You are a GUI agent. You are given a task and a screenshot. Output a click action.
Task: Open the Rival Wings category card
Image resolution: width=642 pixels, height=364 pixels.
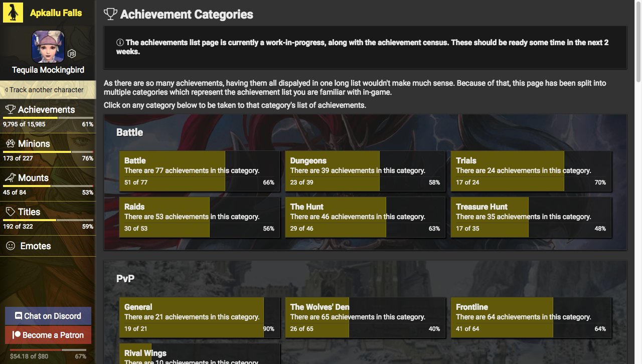200,353
